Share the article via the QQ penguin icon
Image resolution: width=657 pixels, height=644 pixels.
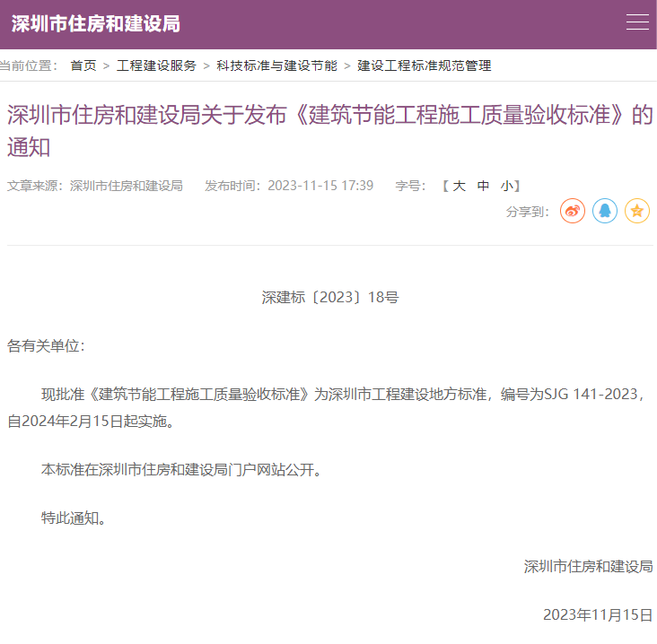click(605, 211)
